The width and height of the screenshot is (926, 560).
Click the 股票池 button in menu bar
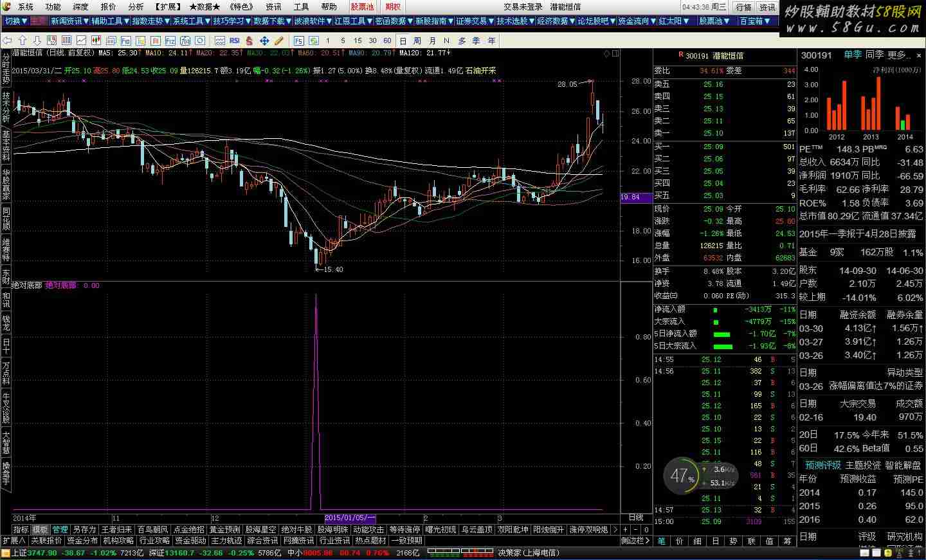[361, 6]
